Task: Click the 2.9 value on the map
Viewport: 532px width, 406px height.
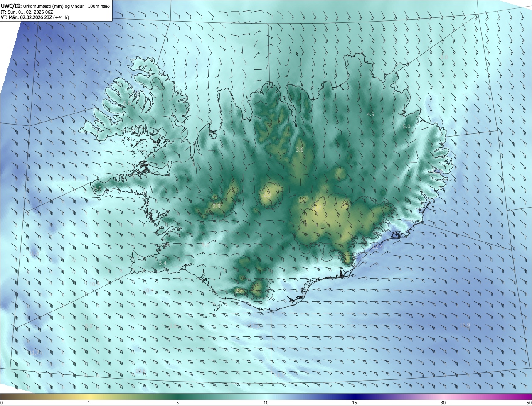Action: (217, 206)
